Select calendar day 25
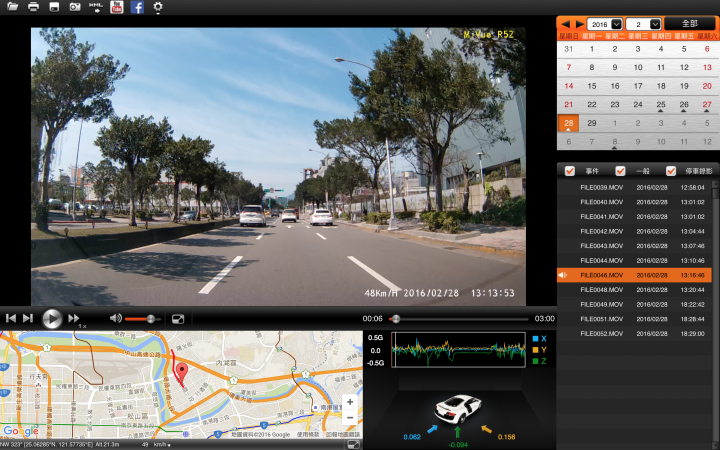This screenshot has height=450, width=720. coord(661,105)
